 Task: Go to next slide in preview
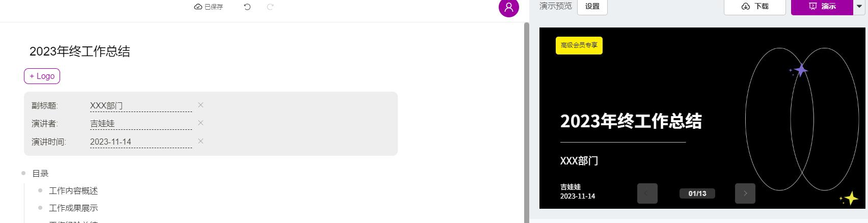pos(745,193)
